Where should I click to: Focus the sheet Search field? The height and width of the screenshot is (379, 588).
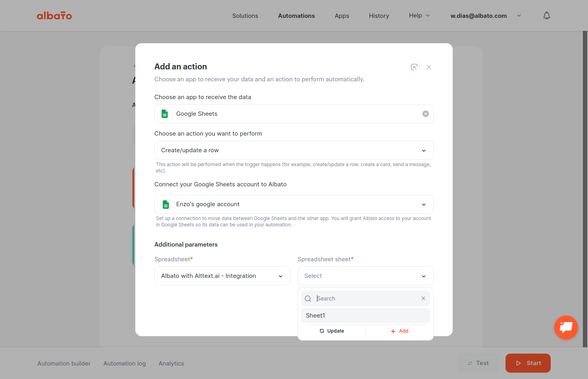(365, 299)
